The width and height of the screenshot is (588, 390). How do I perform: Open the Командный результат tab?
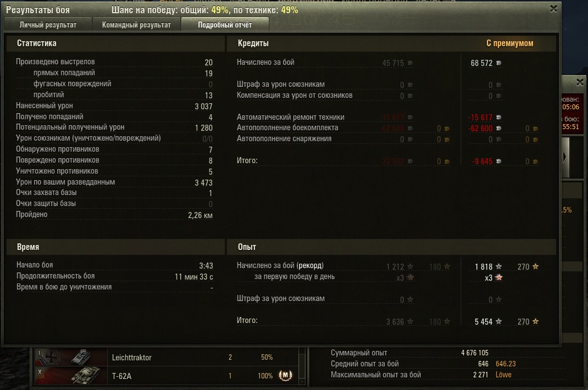(136, 25)
